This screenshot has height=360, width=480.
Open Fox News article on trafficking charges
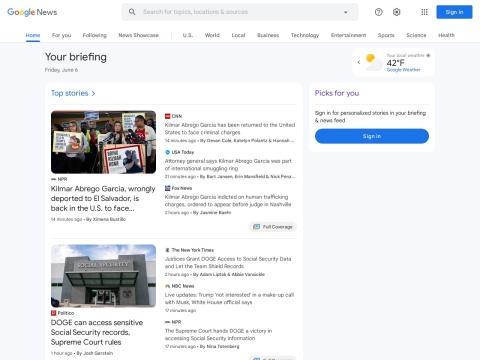pos(228,200)
